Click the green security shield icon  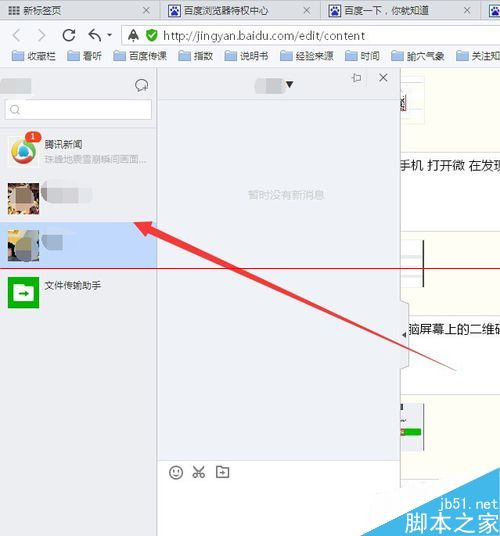(151, 35)
